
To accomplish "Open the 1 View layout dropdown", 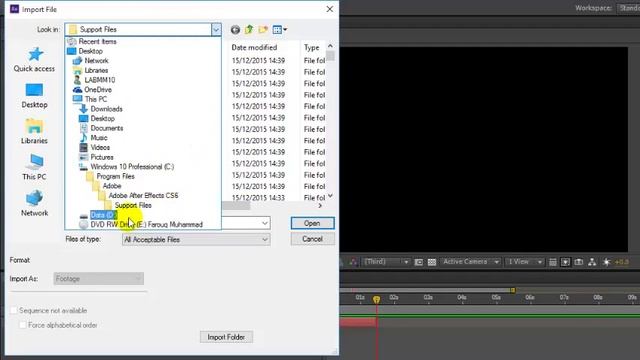I will click(525, 262).
